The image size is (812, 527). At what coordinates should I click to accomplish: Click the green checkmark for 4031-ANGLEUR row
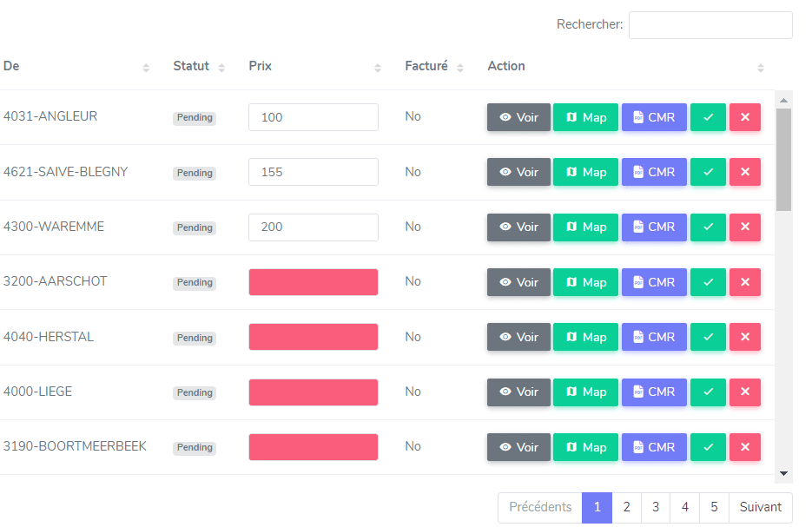click(x=708, y=117)
